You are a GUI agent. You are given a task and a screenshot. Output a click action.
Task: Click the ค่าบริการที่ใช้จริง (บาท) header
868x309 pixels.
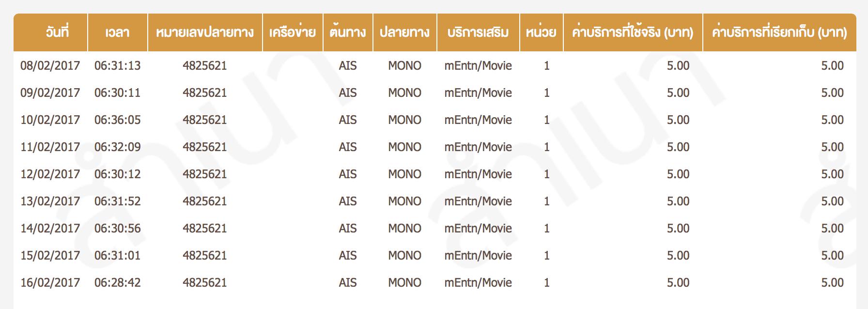633,32
